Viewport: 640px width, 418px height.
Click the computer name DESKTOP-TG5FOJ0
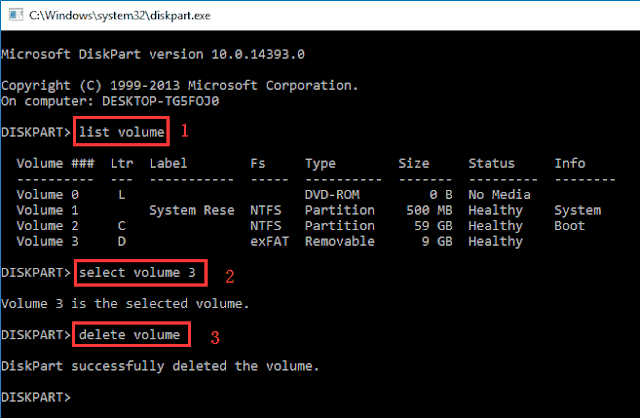coord(160,101)
